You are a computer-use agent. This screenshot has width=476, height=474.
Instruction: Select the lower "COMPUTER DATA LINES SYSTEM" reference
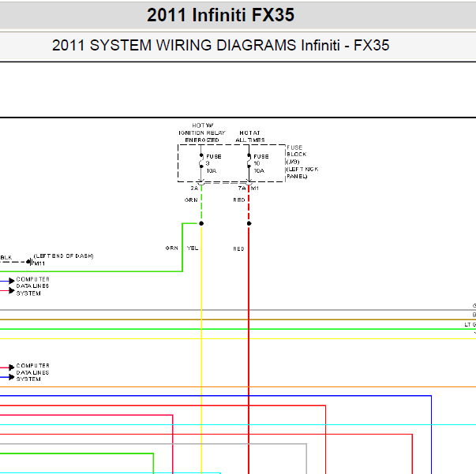click(x=32, y=372)
